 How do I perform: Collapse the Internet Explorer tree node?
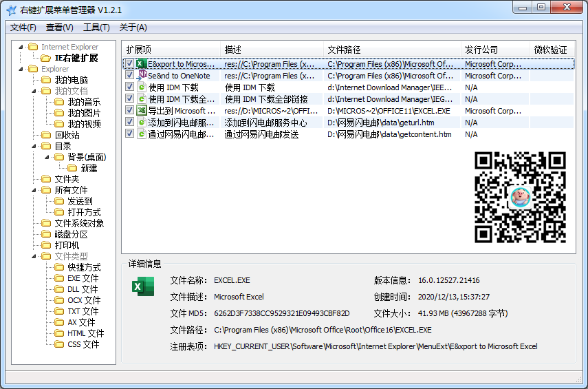pyautogui.click(x=21, y=47)
